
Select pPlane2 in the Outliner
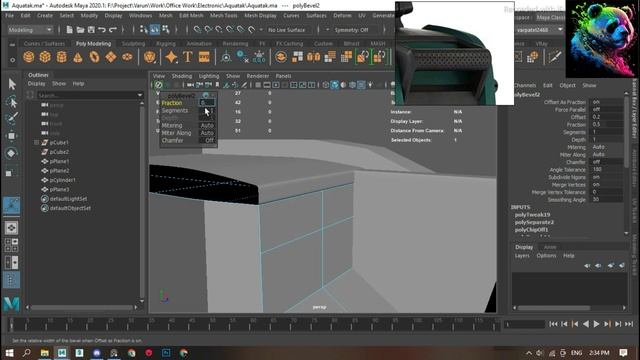(59, 171)
